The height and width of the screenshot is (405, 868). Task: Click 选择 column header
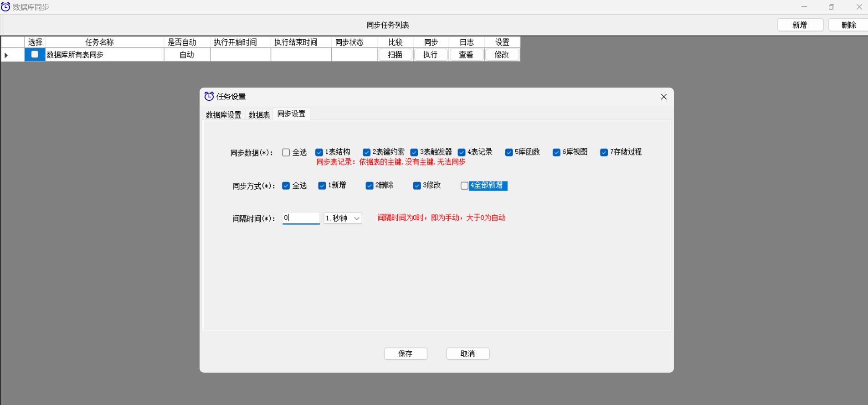tap(35, 42)
